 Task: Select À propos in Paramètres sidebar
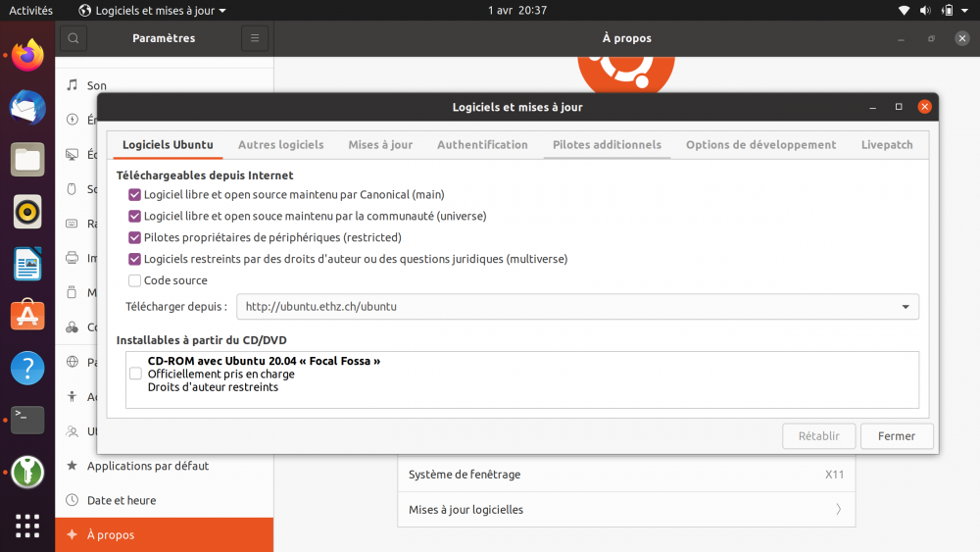click(164, 534)
